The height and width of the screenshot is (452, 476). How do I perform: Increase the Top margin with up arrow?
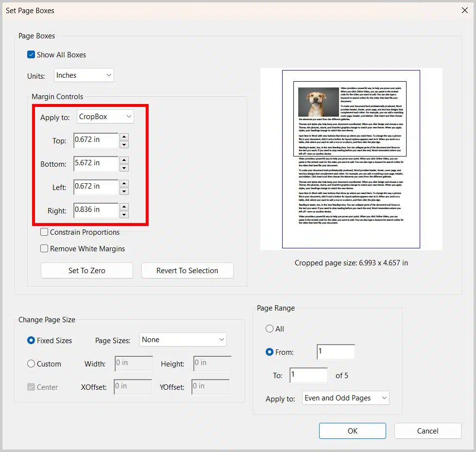pyautogui.click(x=124, y=137)
